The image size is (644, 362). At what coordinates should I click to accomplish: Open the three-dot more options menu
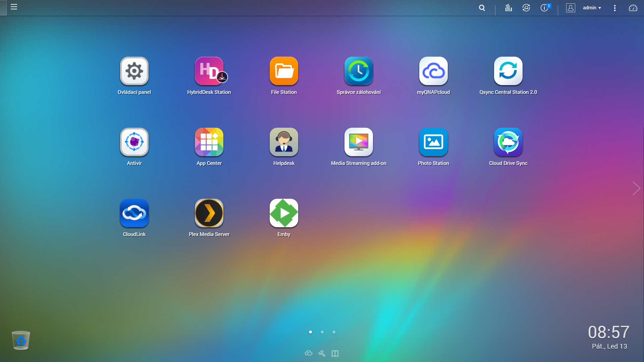tap(614, 8)
